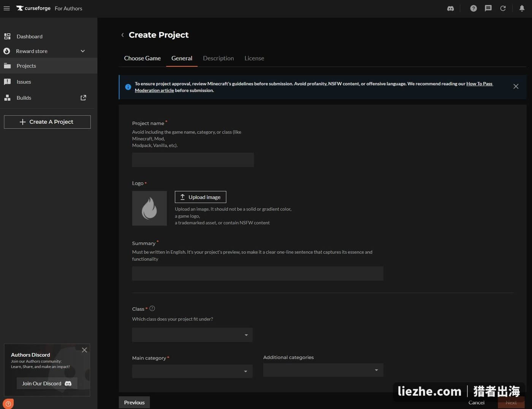The image size is (532, 409).
Task: Click the Previous button
Action: pos(134,403)
